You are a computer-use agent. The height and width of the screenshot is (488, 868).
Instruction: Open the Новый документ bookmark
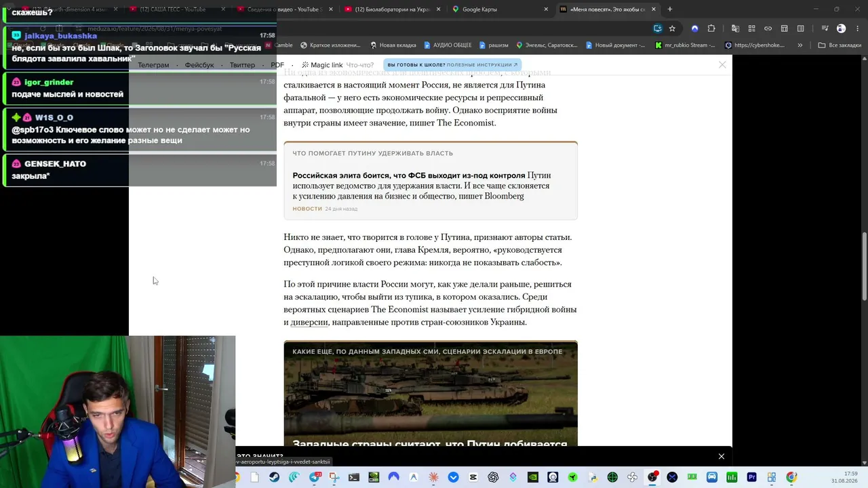point(615,45)
